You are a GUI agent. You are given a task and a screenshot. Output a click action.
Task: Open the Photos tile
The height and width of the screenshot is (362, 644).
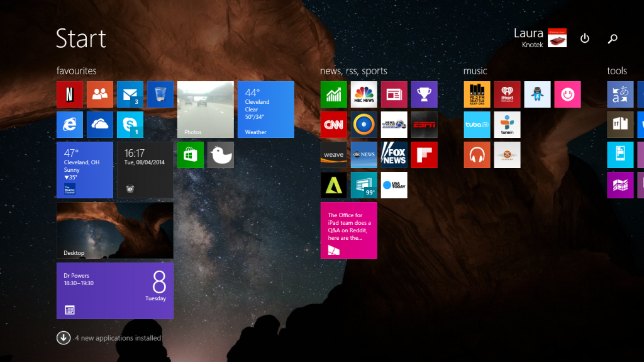206,110
